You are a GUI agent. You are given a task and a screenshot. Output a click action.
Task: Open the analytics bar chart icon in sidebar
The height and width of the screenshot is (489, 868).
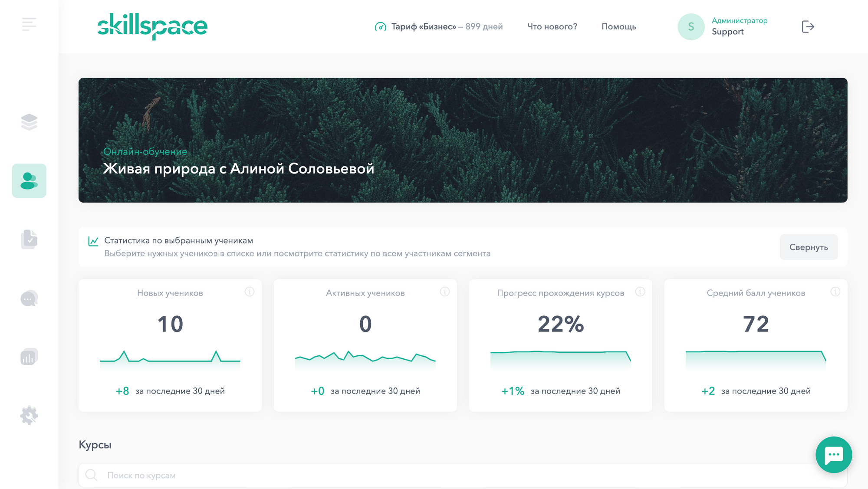click(29, 357)
